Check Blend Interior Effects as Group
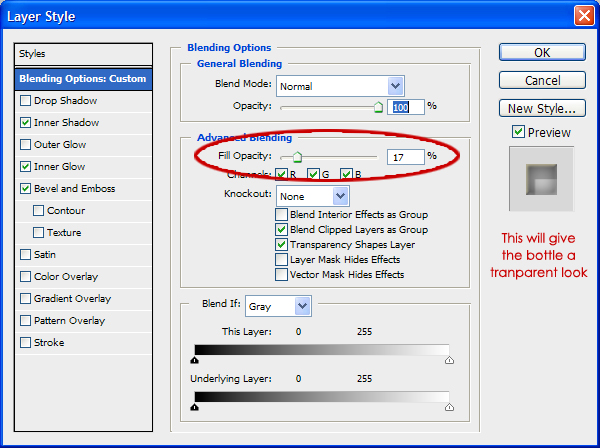 coord(281,215)
